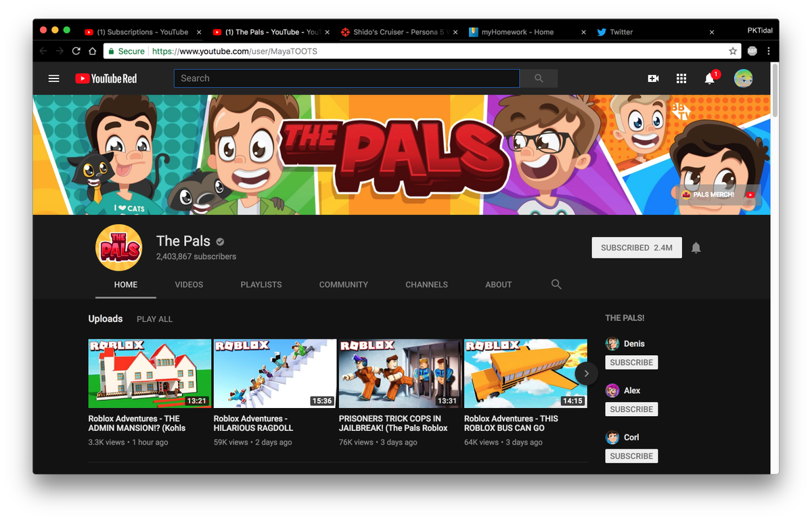Click the browser forward arrow

click(60, 51)
